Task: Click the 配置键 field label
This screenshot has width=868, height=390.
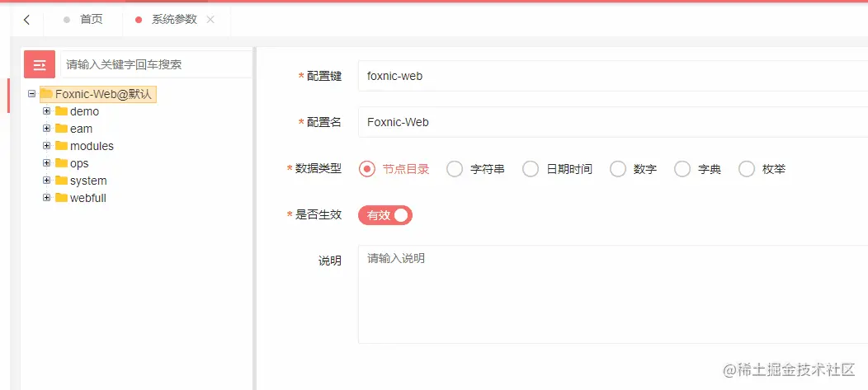Action: 323,77
